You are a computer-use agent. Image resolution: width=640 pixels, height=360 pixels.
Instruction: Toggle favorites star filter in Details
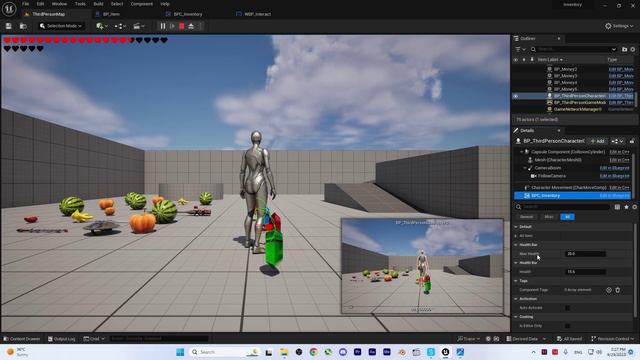[x=626, y=207]
